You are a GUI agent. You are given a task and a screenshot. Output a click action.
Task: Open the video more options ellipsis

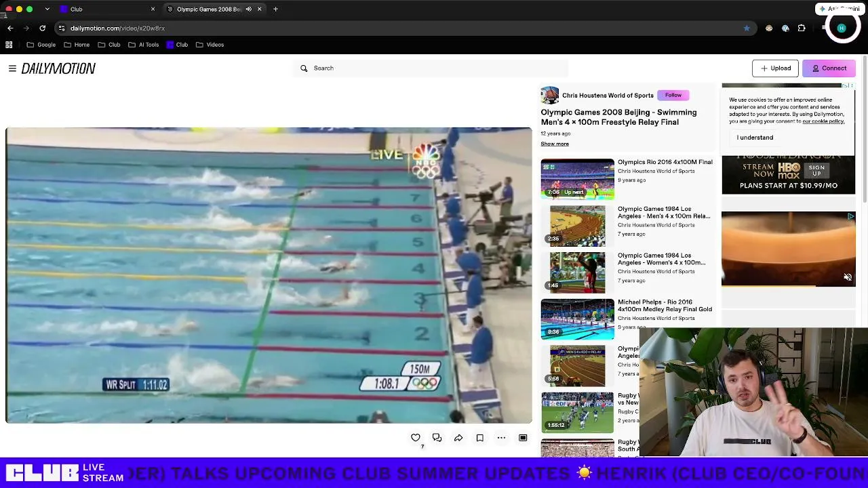coord(501,438)
